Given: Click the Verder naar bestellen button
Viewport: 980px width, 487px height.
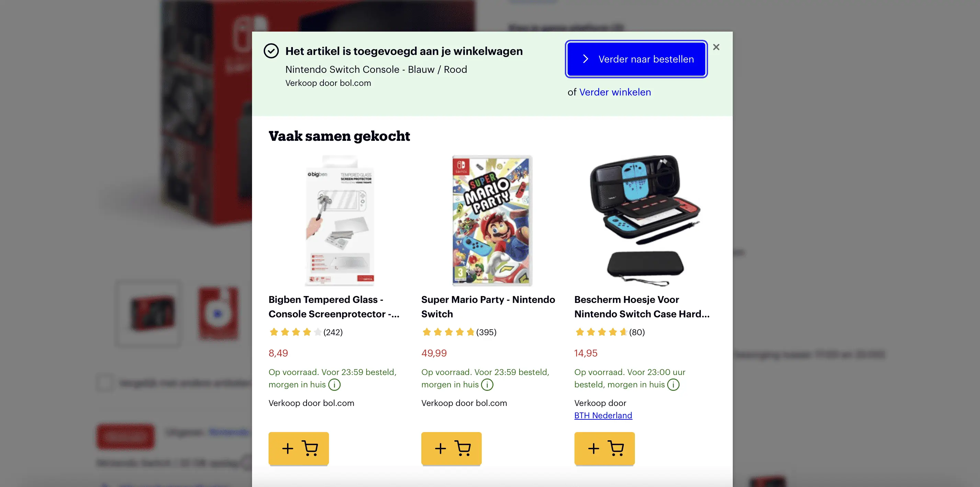Looking at the screenshot, I should coord(636,59).
